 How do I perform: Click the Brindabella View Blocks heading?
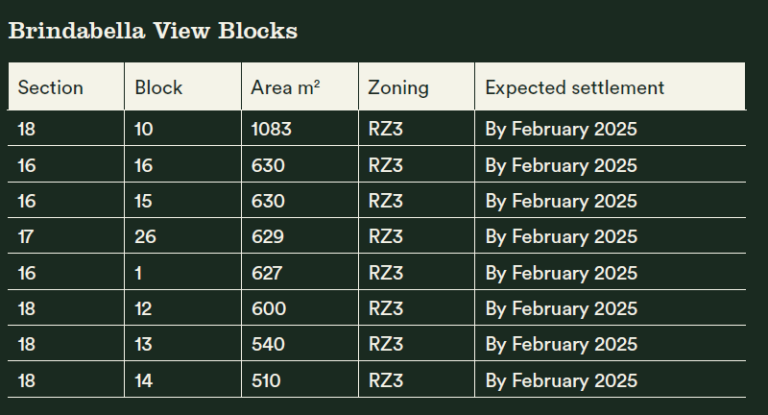click(x=152, y=31)
